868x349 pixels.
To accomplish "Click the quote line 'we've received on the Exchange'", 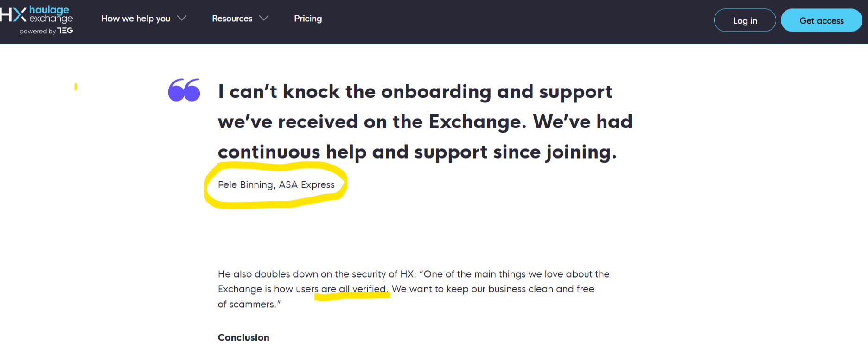I will (x=425, y=122).
